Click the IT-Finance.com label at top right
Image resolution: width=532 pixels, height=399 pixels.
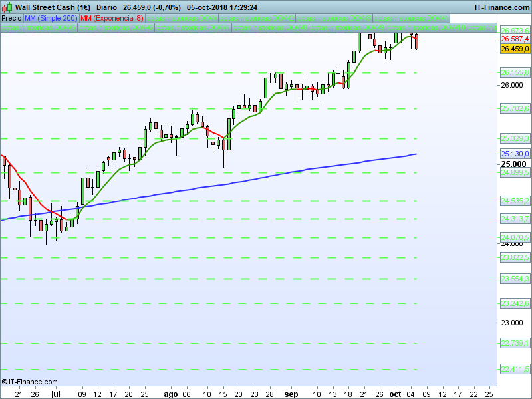tap(502, 7)
